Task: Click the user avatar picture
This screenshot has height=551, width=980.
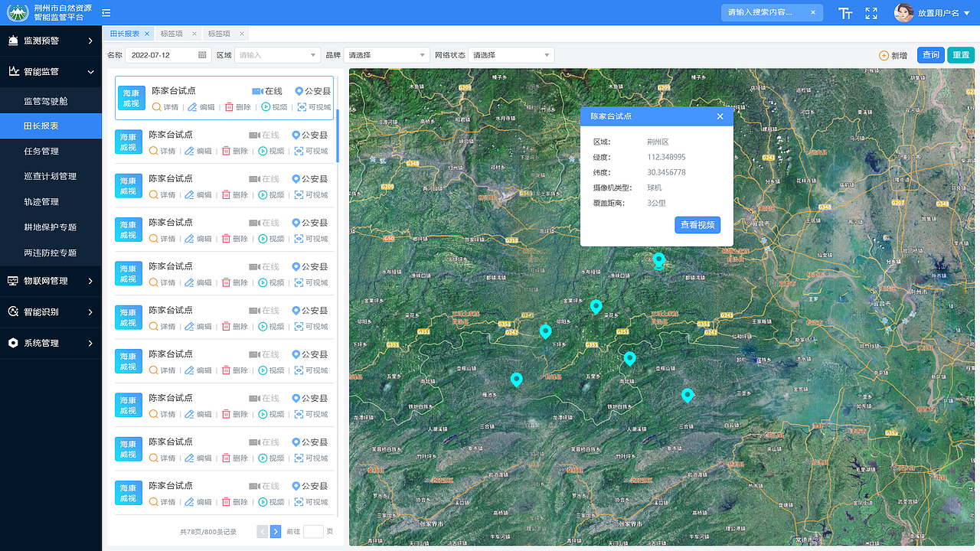Action: click(904, 12)
